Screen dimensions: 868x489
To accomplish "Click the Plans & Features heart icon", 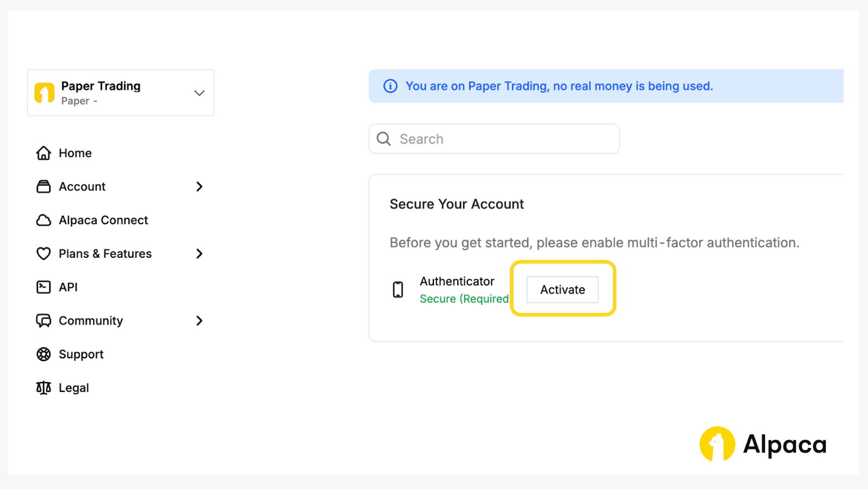I will coord(43,253).
